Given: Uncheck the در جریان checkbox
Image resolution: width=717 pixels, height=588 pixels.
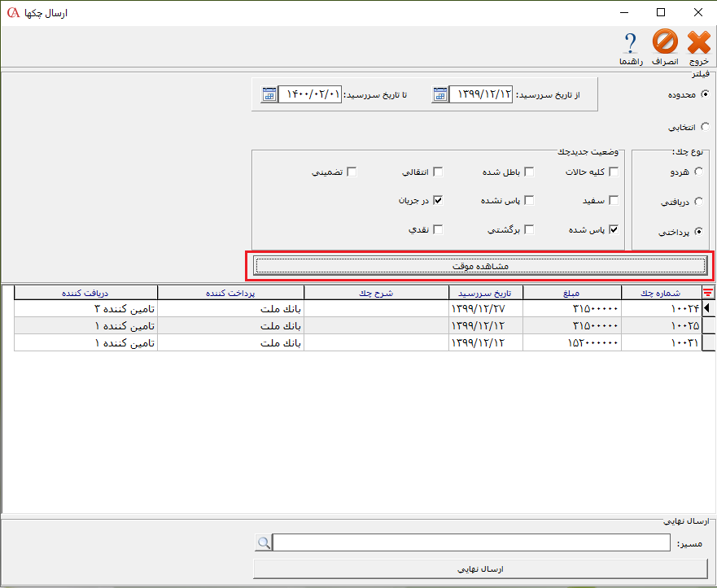Looking at the screenshot, I should point(438,200).
